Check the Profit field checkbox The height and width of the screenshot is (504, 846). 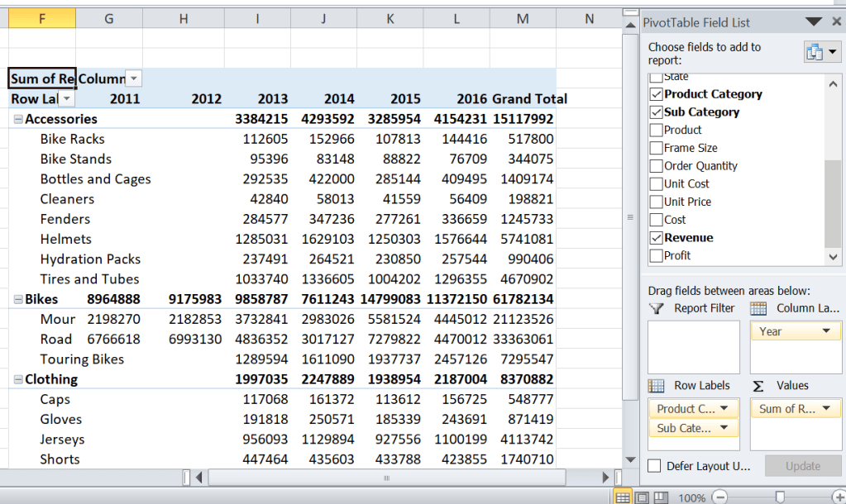pyautogui.click(x=657, y=256)
